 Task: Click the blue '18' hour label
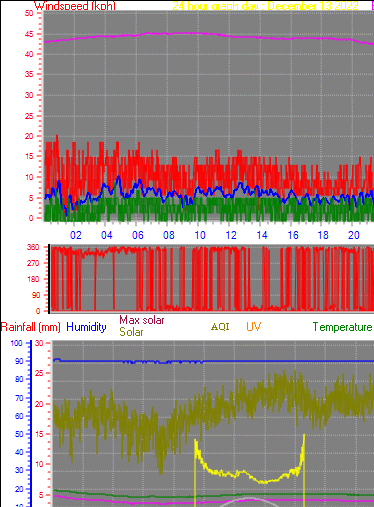click(323, 235)
